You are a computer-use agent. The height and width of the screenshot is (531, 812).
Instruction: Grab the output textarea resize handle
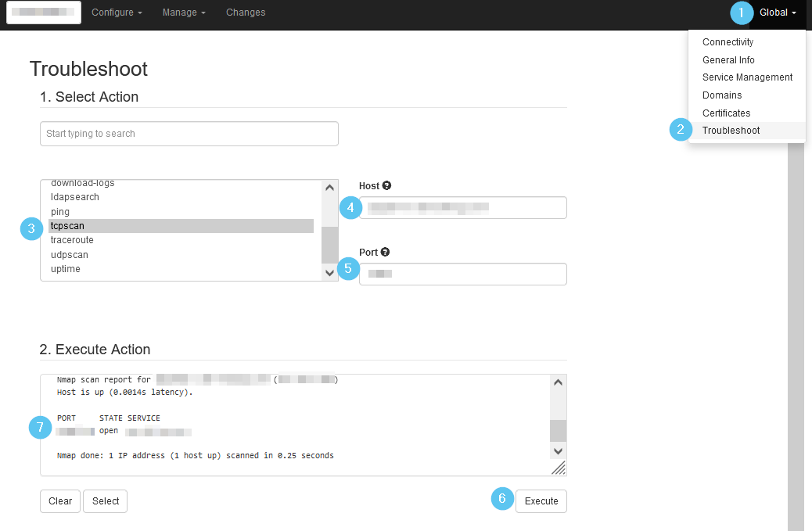coord(558,468)
